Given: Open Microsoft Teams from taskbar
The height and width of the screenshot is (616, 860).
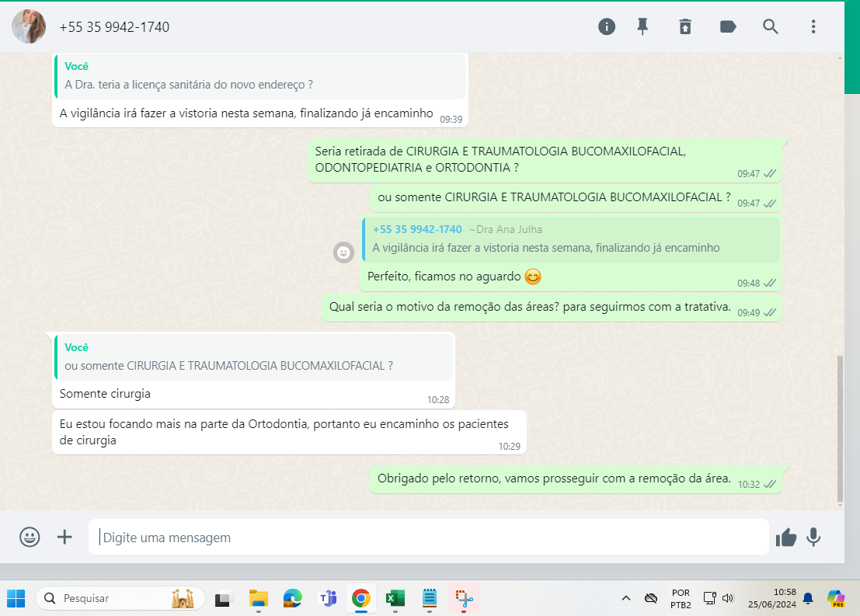Looking at the screenshot, I should (327, 598).
